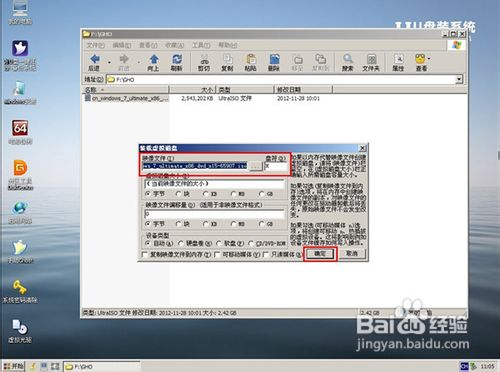
Task: Sort by the Date Modified column header
Action: pos(303,89)
